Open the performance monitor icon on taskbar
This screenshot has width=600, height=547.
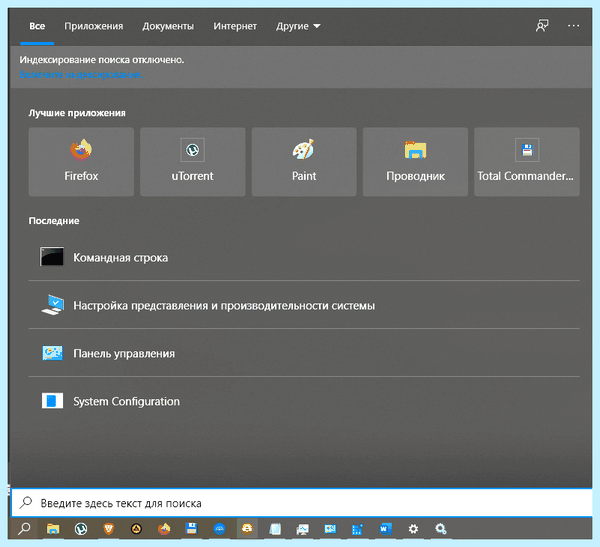[302, 529]
